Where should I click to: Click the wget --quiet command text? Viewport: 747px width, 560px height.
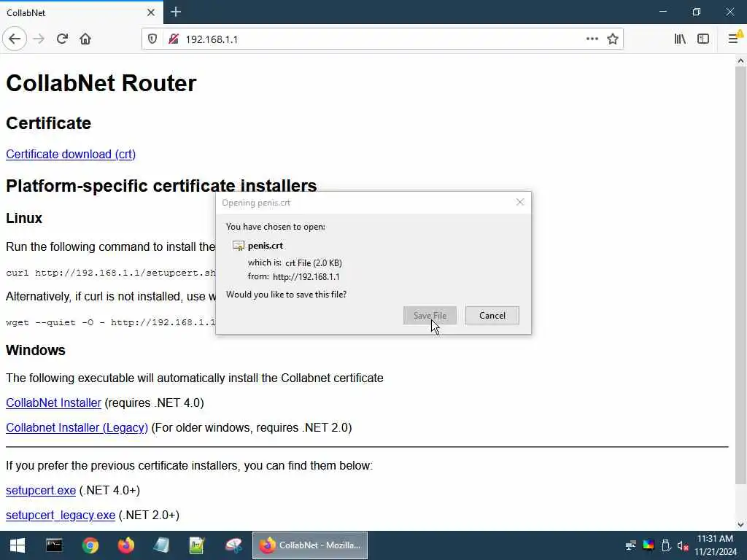pyautogui.click(x=111, y=322)
